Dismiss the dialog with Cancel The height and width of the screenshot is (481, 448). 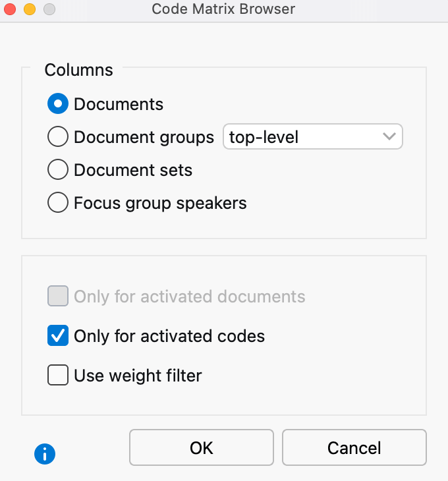tap(354, 447)
